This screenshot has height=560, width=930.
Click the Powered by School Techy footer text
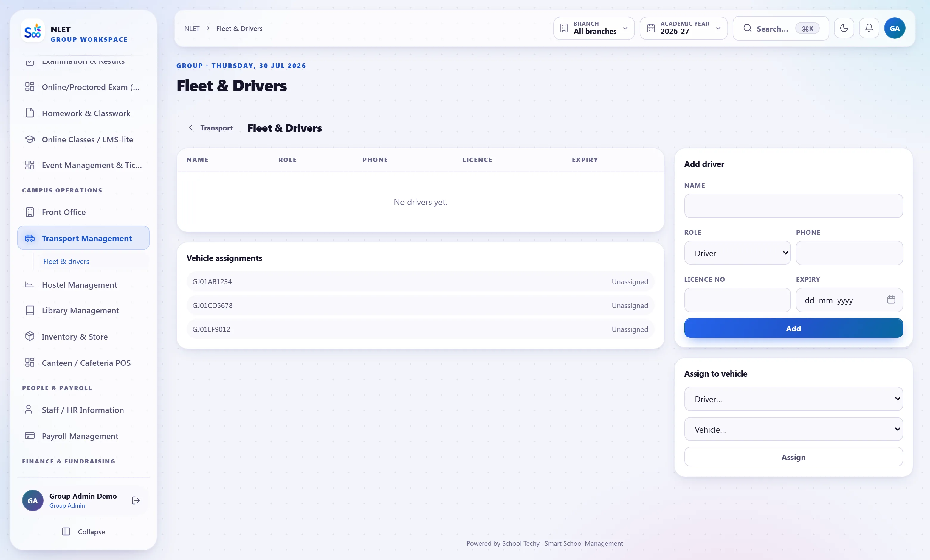[x=545, y=543]
